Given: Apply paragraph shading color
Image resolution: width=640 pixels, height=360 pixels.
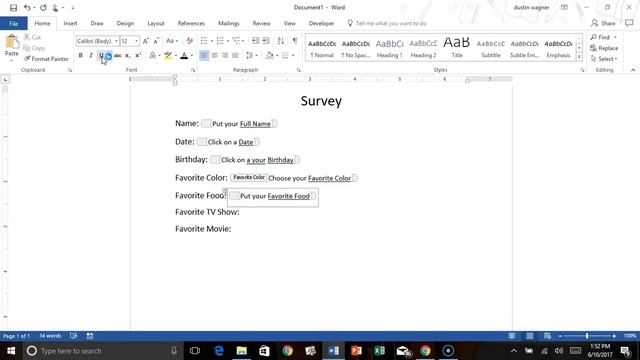Looking at the screenshot, I should pos(269,56).
